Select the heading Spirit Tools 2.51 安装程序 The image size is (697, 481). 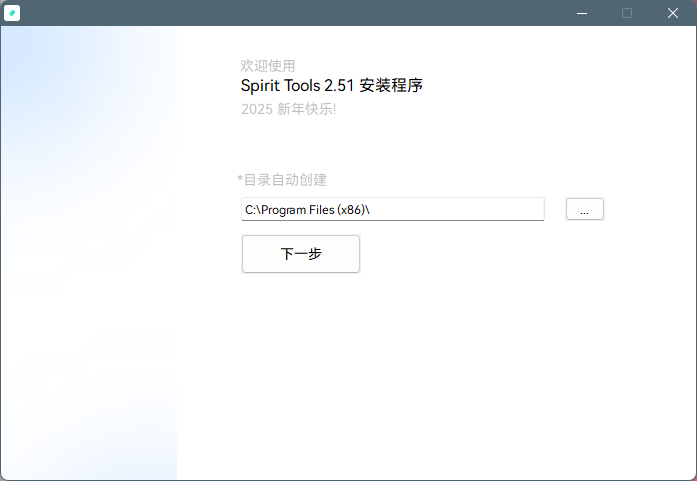pos(332,85)
